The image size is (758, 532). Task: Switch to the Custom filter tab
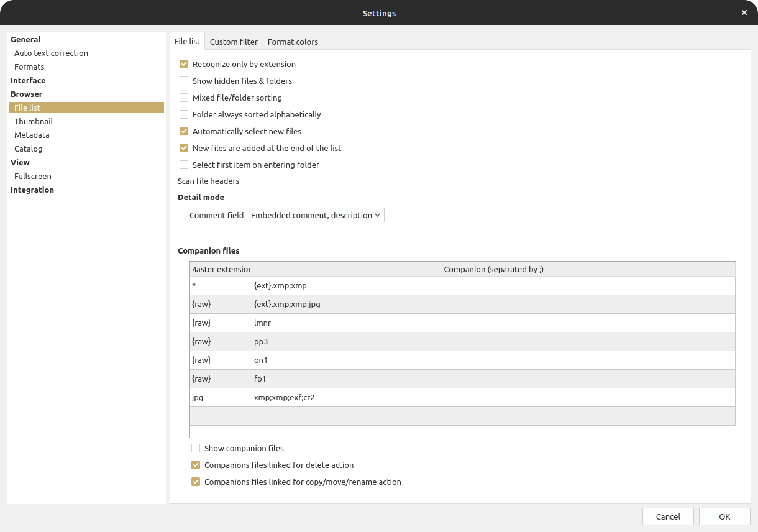(234, 42)
